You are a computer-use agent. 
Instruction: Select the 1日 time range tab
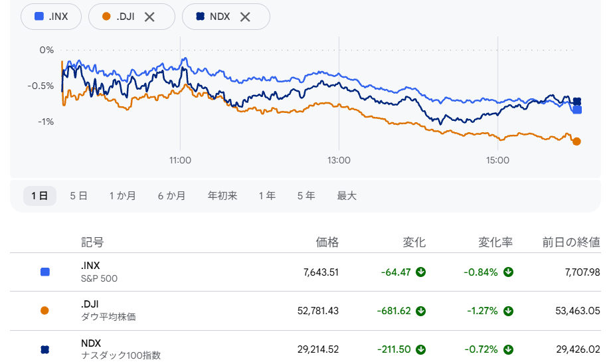pyautogui.click(x=40, y=196)
